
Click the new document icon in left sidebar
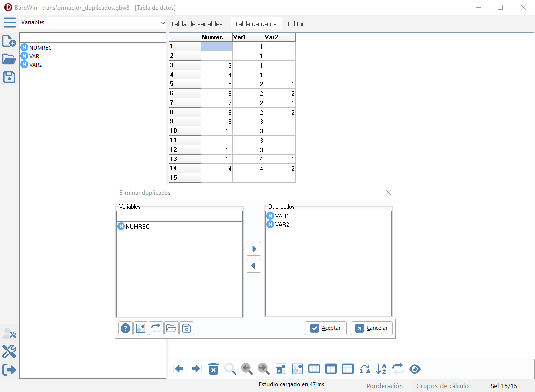[9, 41]
